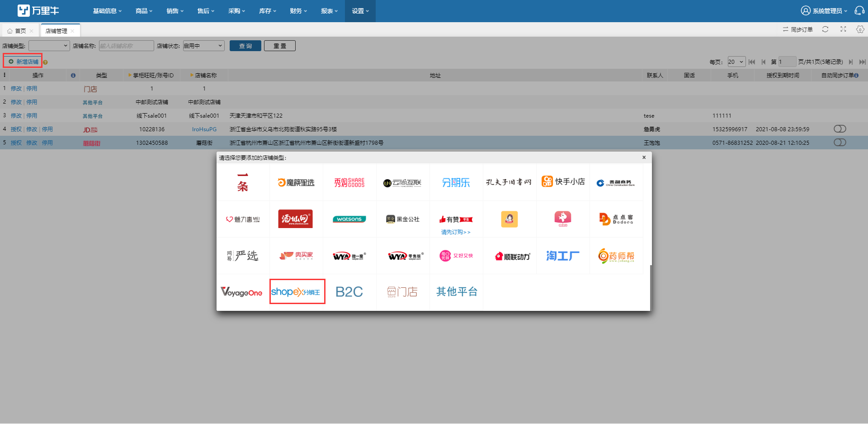
Task: Toggle auto-sync for the IroHsuPG store
Action: coord(840,129)
